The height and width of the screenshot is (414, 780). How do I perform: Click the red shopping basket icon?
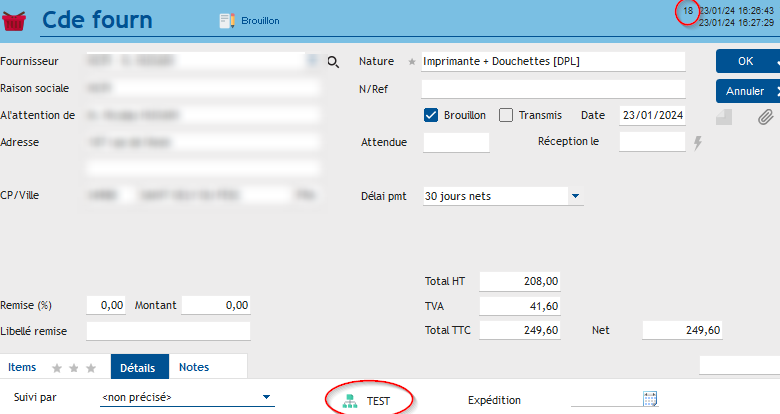click(17, 19)
